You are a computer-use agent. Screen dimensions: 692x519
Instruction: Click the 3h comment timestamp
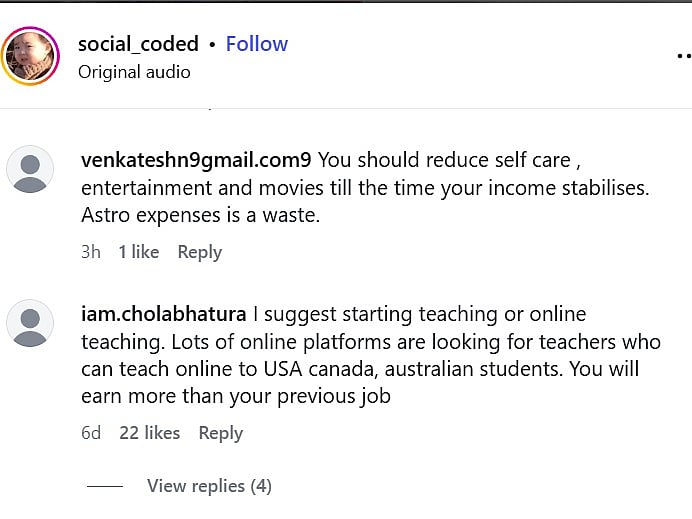(91, 252)
